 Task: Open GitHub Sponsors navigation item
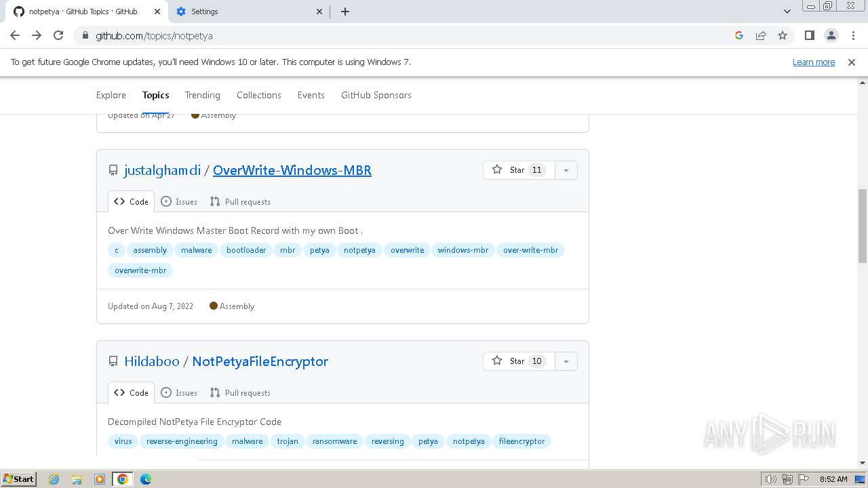click(376, 95)
